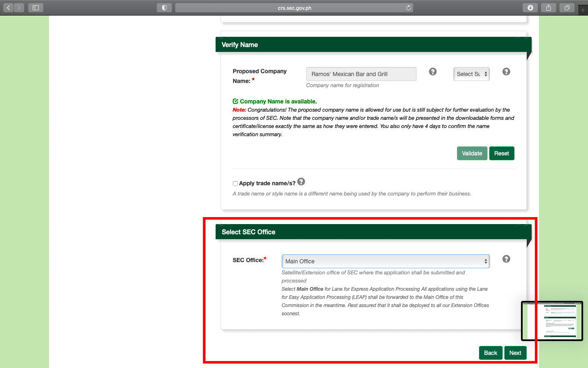Click the help icon beside Proposed Company Name field
The width and height of the screenshot is (588, 368).
[433, 72]
